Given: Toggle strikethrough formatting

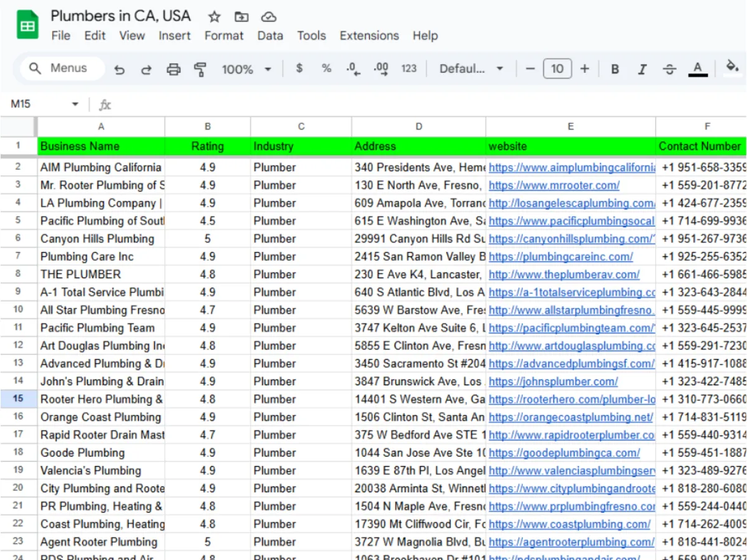Looking at the screenshot, I should tap(670, 69).
